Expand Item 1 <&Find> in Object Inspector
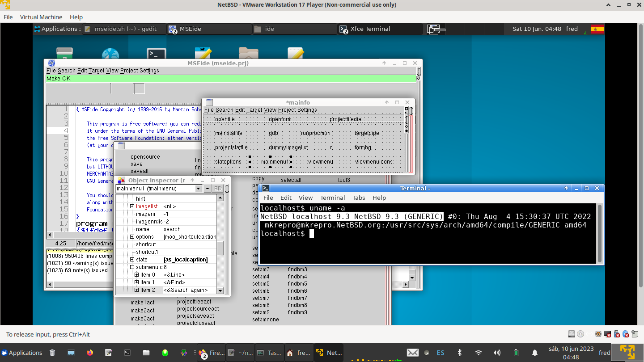 point(137,282)
